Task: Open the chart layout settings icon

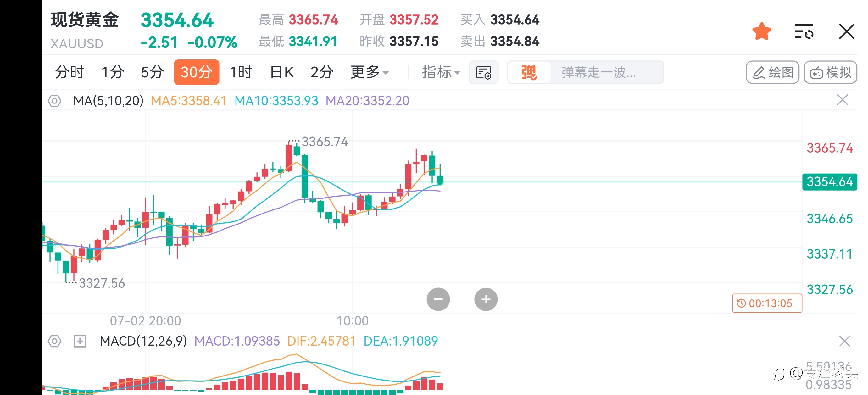Action: 484,72
